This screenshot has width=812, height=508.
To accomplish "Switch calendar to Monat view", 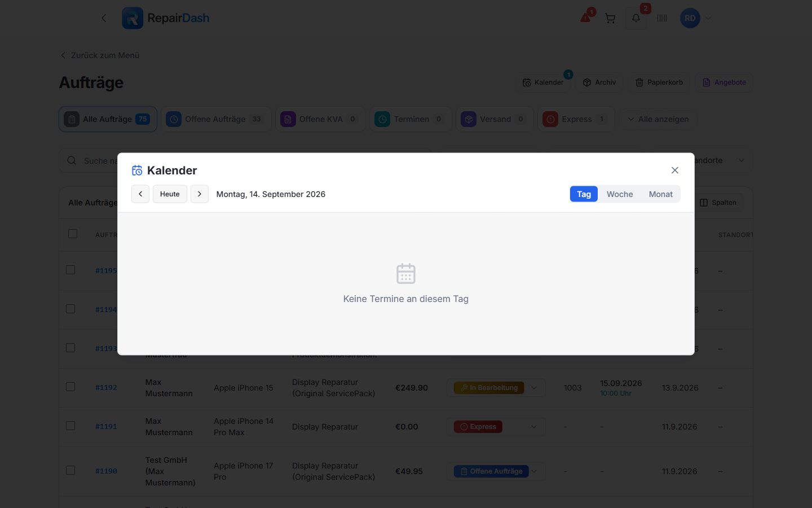I will (661, 194).
